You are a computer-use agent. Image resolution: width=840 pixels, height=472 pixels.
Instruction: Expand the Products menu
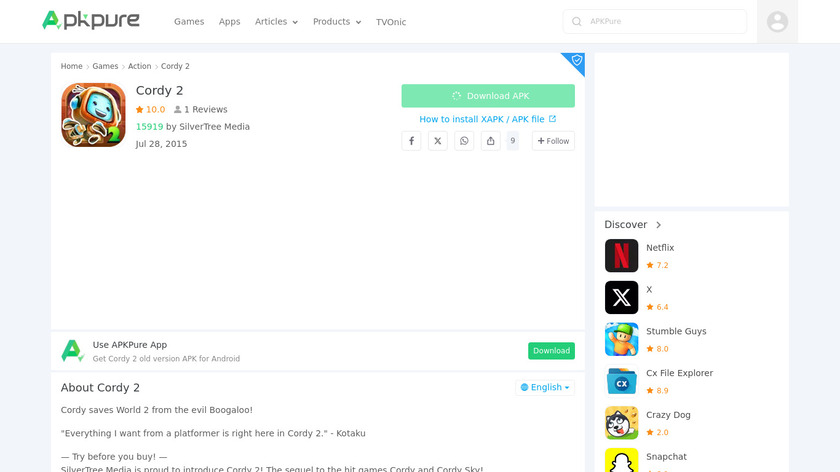pos(337,22)
